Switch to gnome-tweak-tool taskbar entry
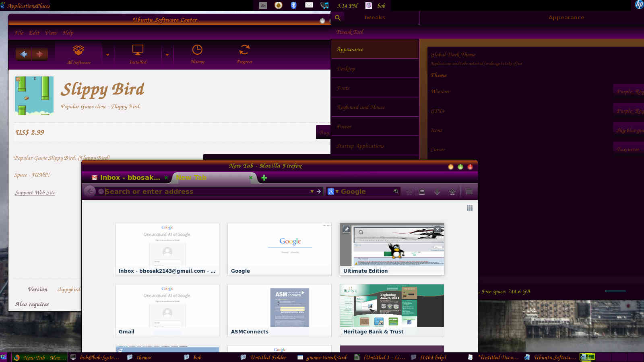Screen dimensions: 644x362 [x=322, y=357]
